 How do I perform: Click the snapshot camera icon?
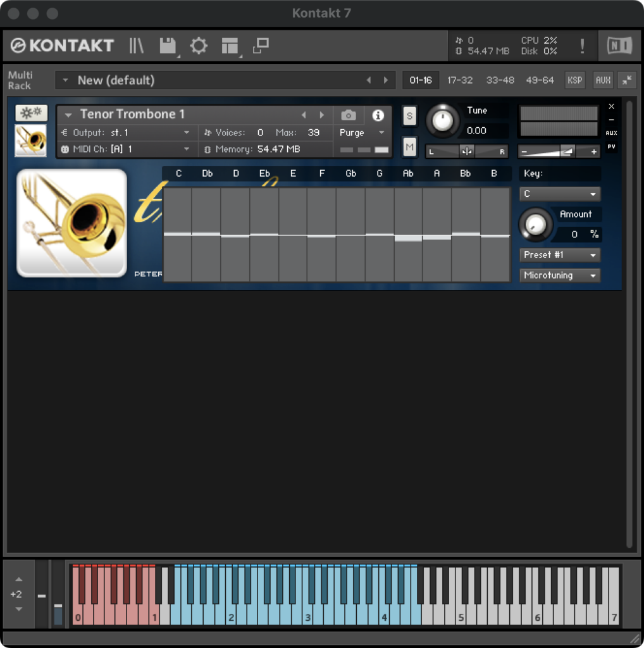(x=349, y=115)
